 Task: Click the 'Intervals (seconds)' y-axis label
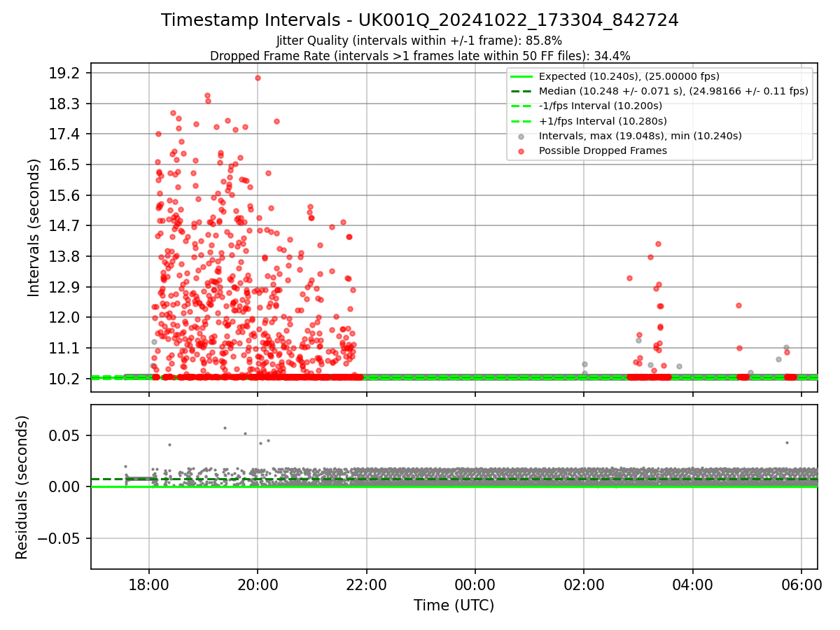(34, 227)
